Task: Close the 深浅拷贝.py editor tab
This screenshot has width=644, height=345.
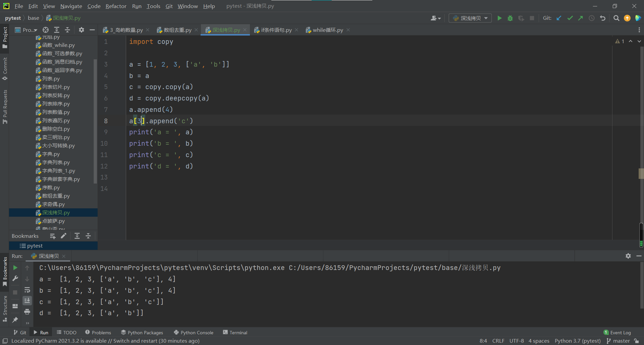Action: pyautogui.click(x=245, y=30)
